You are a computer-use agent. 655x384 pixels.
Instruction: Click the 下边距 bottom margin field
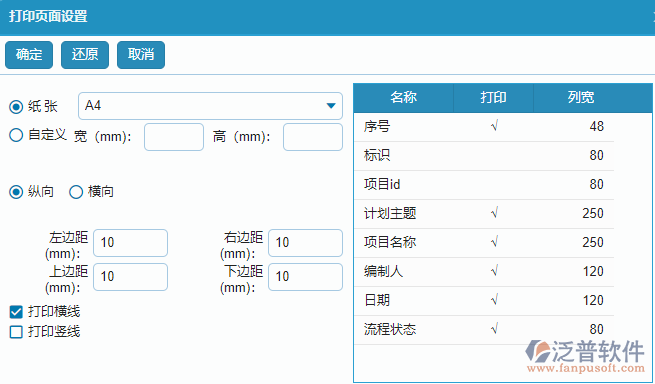pyautogui.click(x=305, y=277)
